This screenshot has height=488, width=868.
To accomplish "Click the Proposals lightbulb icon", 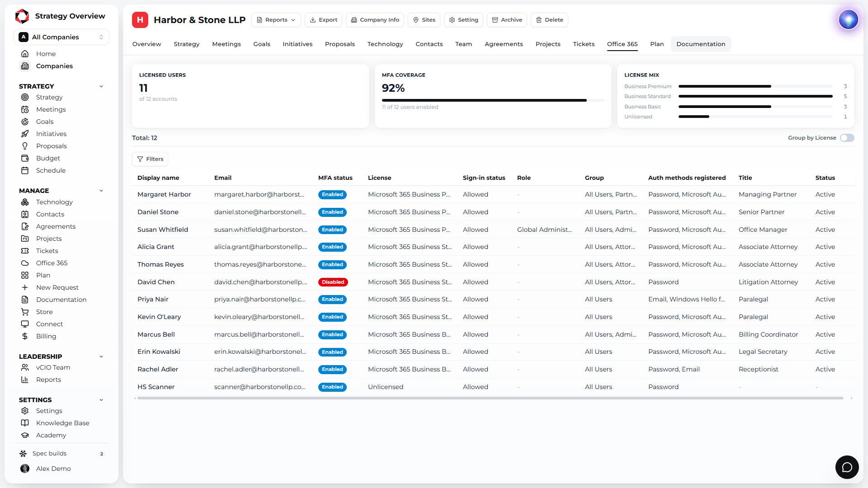I will [25, 146].
